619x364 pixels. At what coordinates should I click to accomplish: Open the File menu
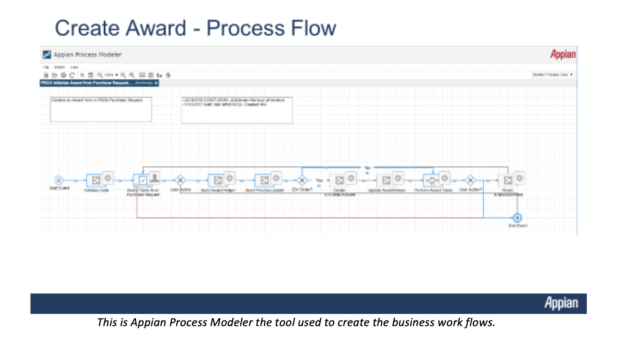[x=46, y=67]
